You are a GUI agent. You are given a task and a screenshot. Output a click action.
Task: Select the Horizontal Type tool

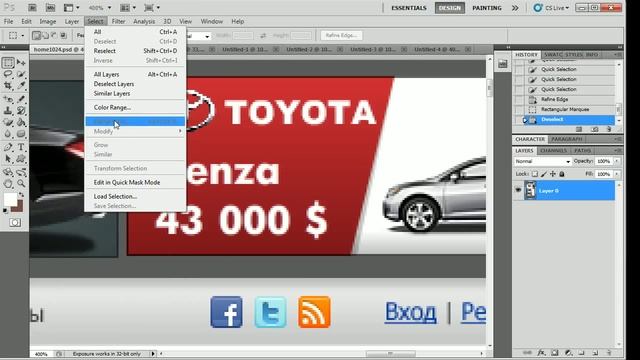point(21,147)
